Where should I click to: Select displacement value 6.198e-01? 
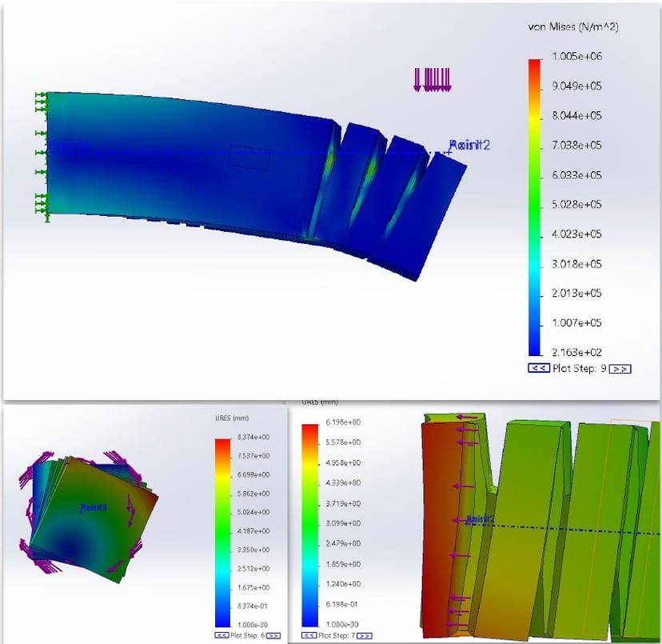coord(341,604)
